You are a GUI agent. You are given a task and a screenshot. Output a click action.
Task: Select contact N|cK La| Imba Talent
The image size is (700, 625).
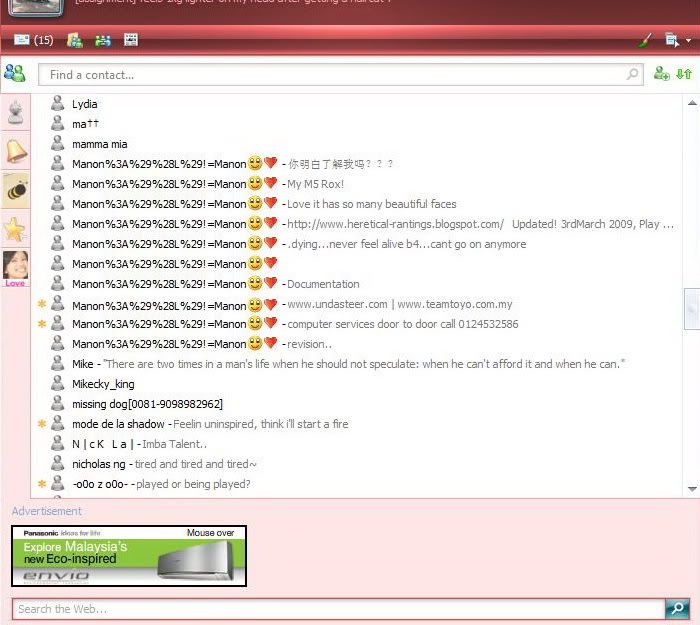click(x=139, y=444)
